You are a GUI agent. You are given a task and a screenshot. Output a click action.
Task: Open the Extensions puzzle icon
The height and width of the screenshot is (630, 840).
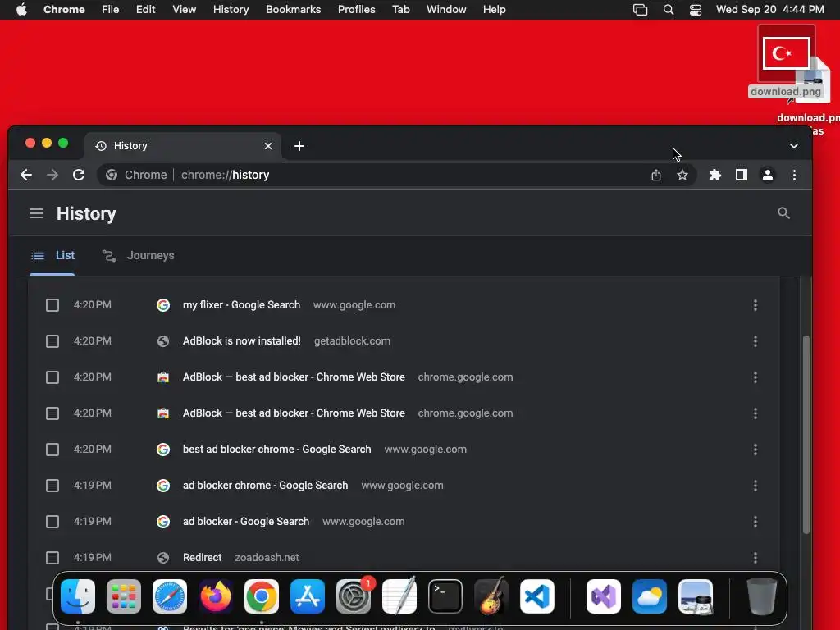(715, 176)
